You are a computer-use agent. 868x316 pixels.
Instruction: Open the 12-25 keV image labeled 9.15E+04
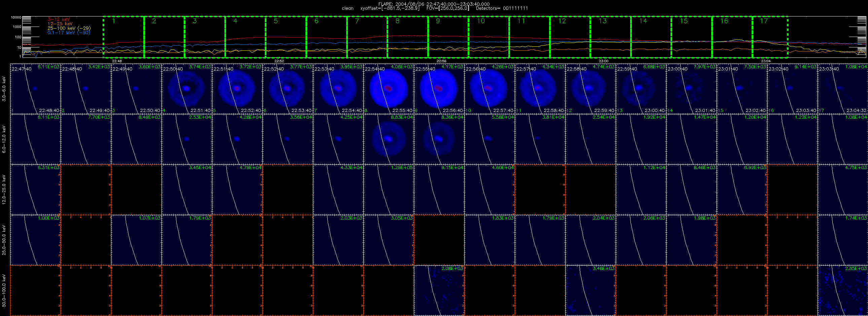coord(439,190)
